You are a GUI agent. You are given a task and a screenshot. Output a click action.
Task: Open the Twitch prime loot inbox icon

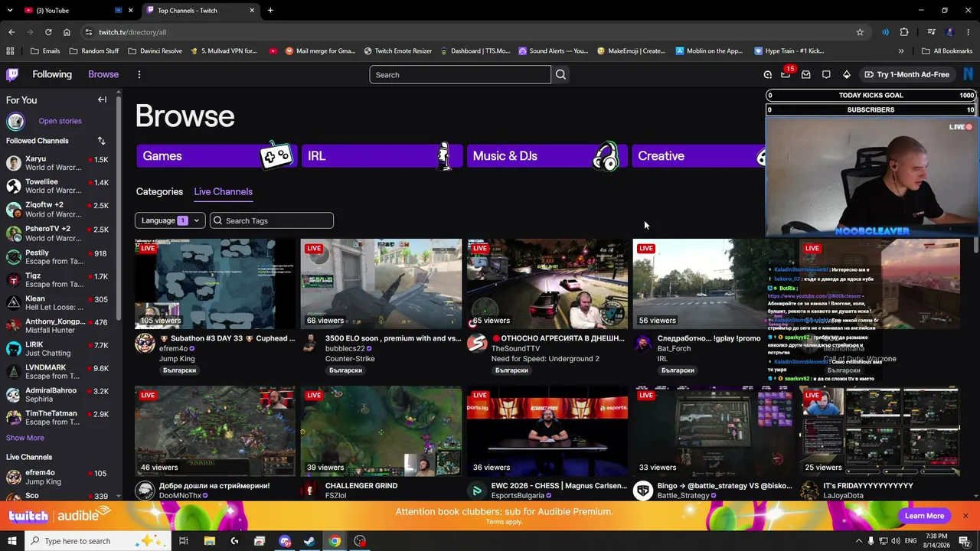806,74
